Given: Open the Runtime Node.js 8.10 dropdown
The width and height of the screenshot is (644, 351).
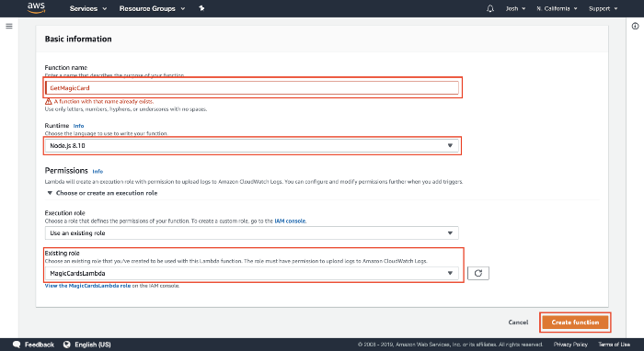Looking at the screenshot, I should coord(252,145).
